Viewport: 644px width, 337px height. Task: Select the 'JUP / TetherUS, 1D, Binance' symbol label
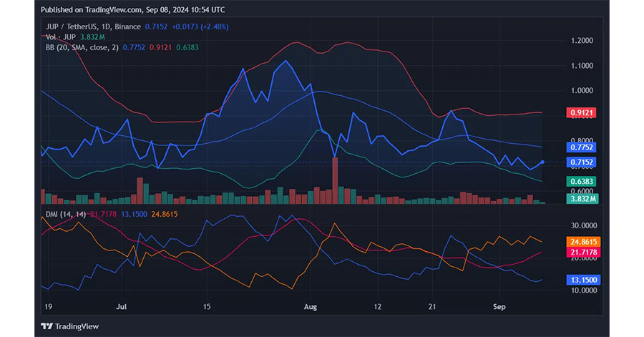(x=93, y=26)
